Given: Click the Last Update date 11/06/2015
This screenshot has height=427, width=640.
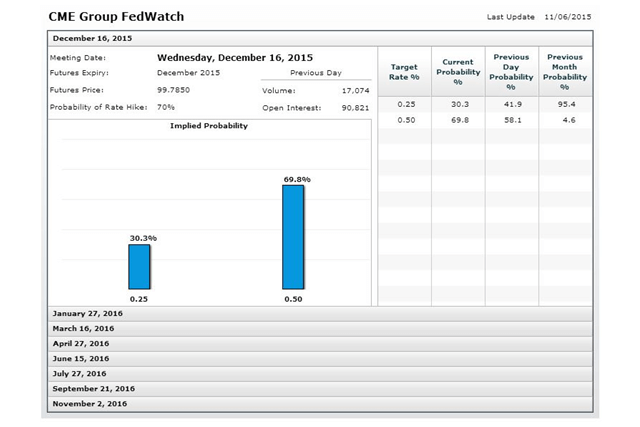Looking at the screenshot, I should click(568, 17).
